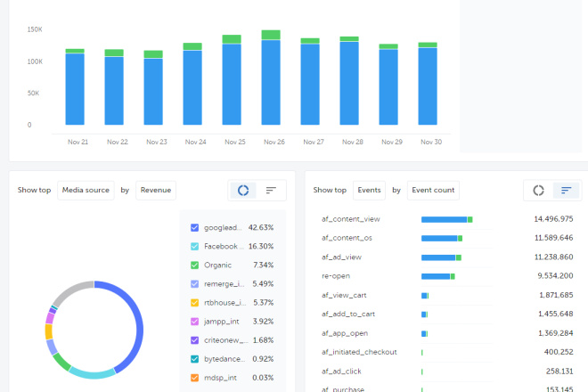Uncheck the Facebook media source checkbox

point(194,247)
